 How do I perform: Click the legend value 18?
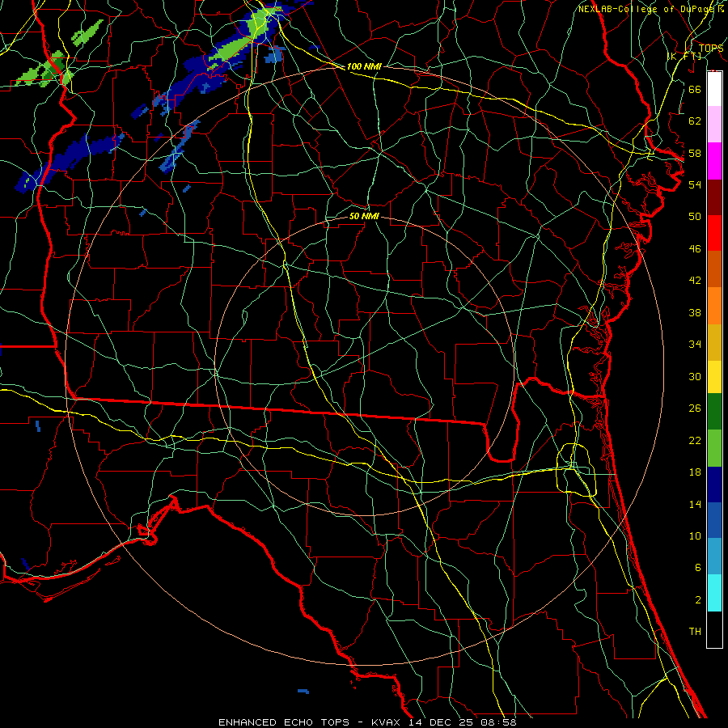695,472
